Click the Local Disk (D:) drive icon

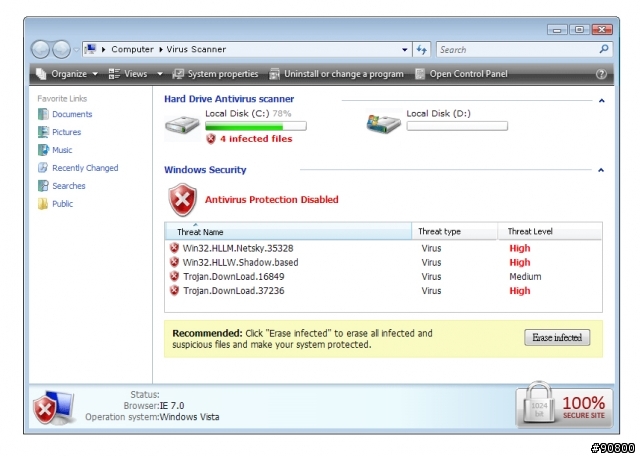tap(383, 123)
